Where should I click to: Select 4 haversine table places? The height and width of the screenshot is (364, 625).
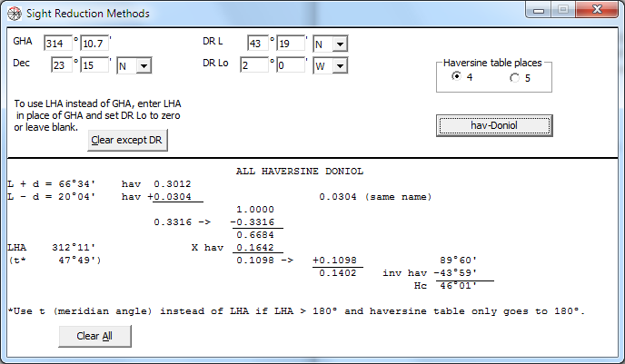click(456, 78)
